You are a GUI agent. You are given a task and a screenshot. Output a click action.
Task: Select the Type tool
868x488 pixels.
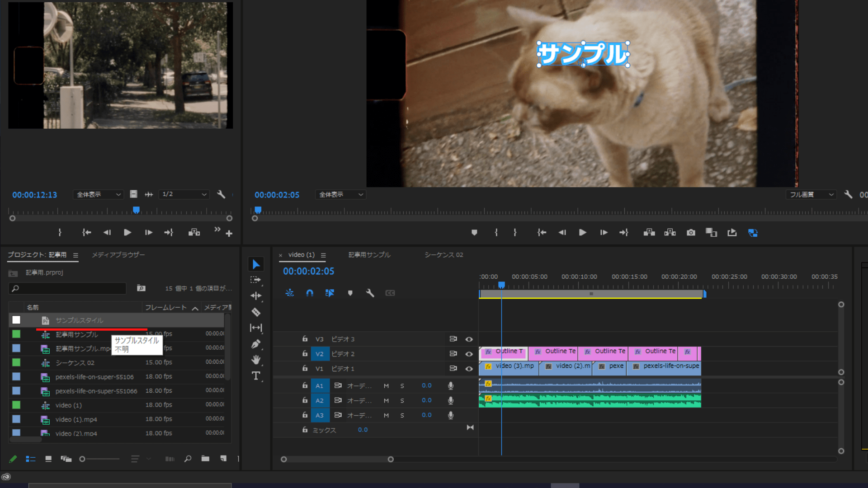point(256,376)
